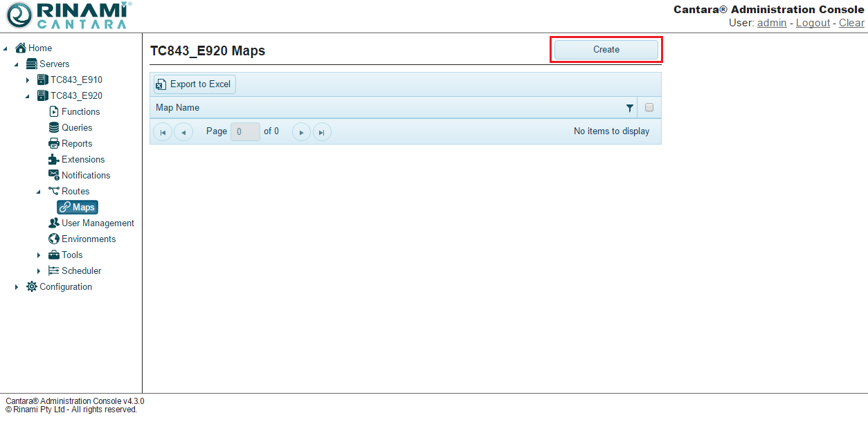Click the Functions icon in sidebar
868x422 pixels.
[x=54, y=112]
